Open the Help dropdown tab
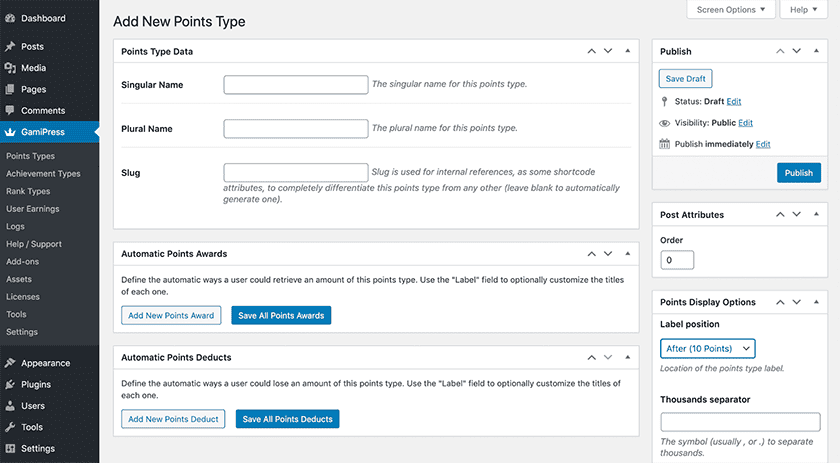This screenshot has width=840, height=463. coord(805,10)
